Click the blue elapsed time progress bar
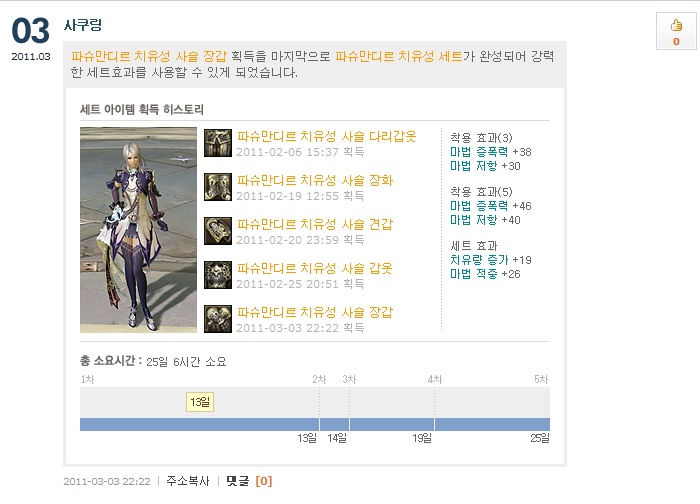This screenshot has width=700, height=504. coord(314,424)
